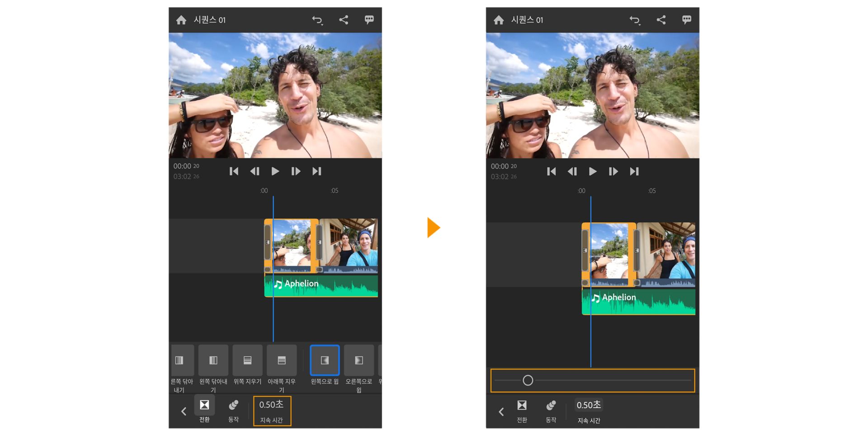Tap the home icon on the right screen
This screenshot has width=868, height=435.
coord(499,20)
